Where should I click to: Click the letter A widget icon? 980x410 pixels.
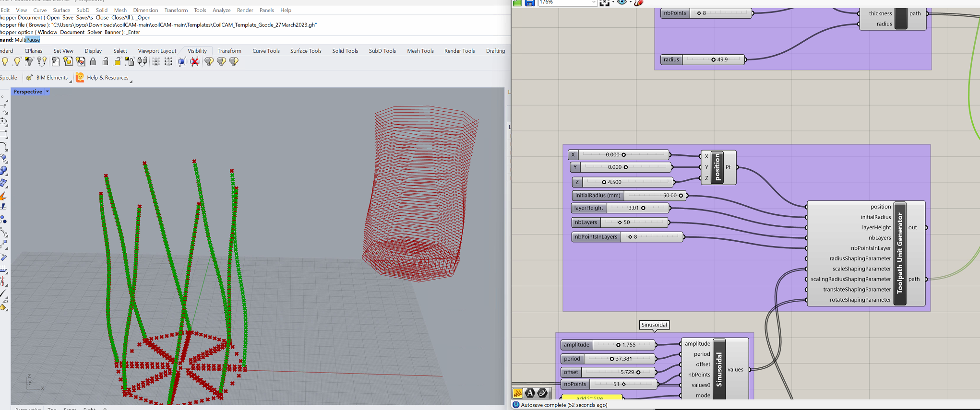point(530,393)
